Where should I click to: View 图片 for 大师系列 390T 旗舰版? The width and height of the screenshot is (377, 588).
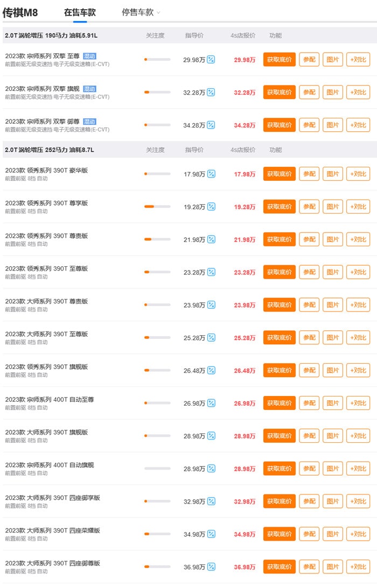(x=333, y=436)
